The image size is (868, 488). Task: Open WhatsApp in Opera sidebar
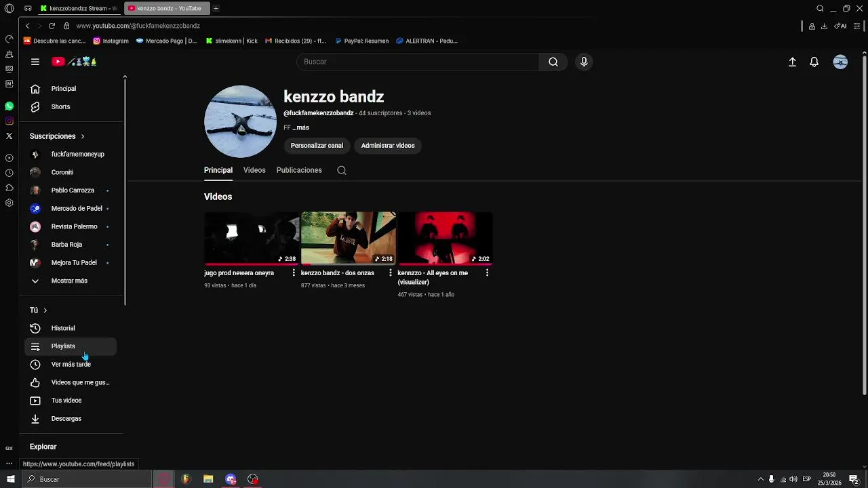(x=9, y=106)
